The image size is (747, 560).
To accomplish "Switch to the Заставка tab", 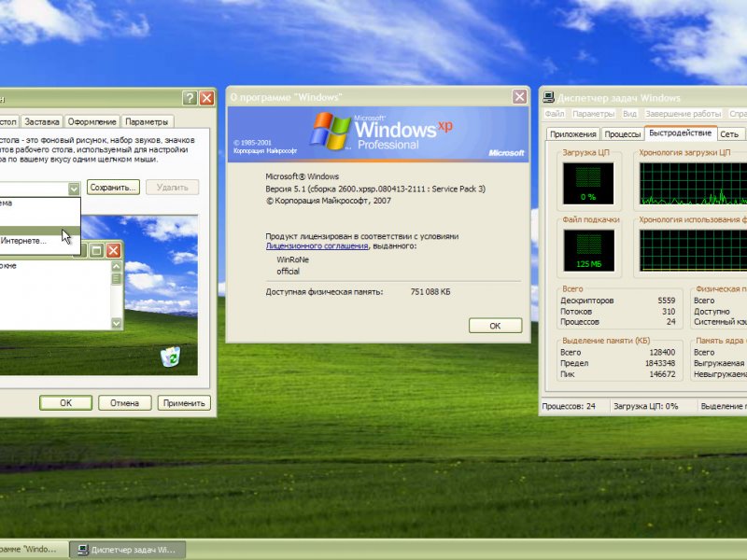I will 42,122.
